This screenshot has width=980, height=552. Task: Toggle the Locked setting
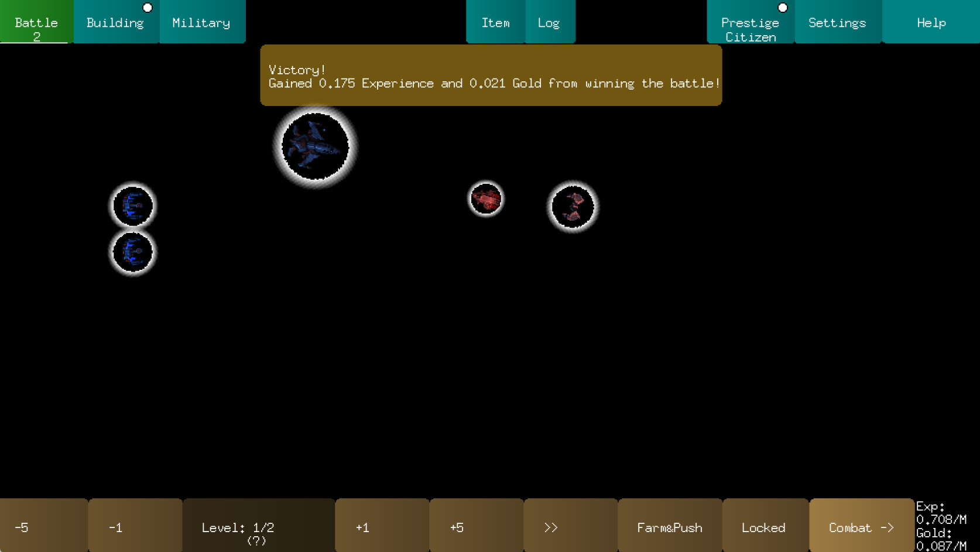764,527
